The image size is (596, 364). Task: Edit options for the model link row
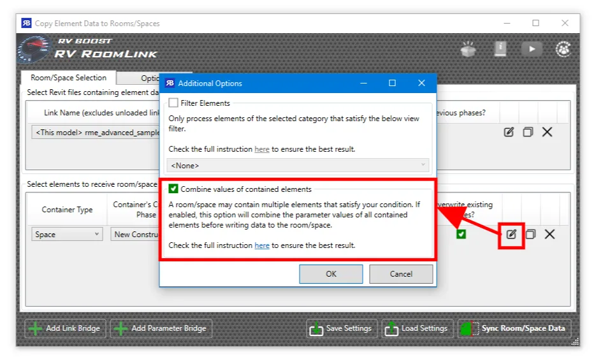pyautogui.click(x=509, y=132)
